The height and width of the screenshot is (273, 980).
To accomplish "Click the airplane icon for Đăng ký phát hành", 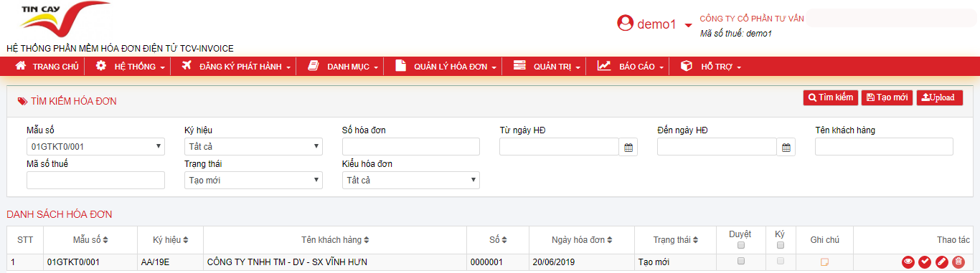I will click(x=187, y=66).
